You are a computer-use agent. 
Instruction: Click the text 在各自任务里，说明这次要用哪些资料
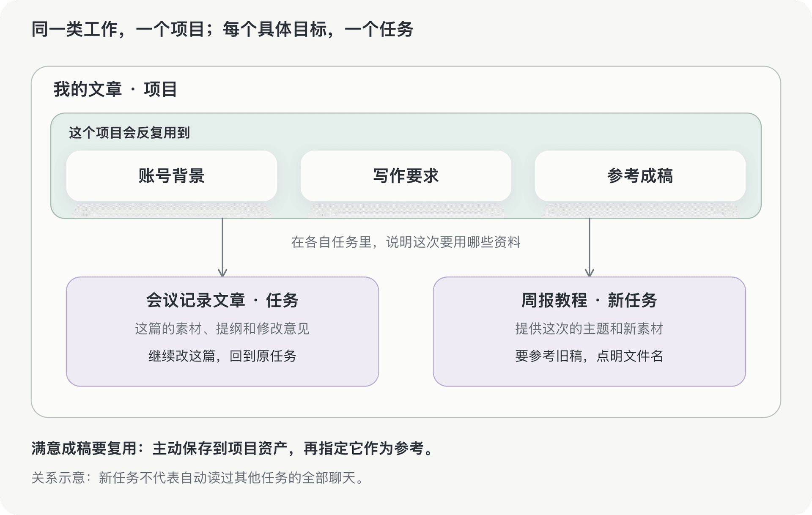click(x=406, y=242)
